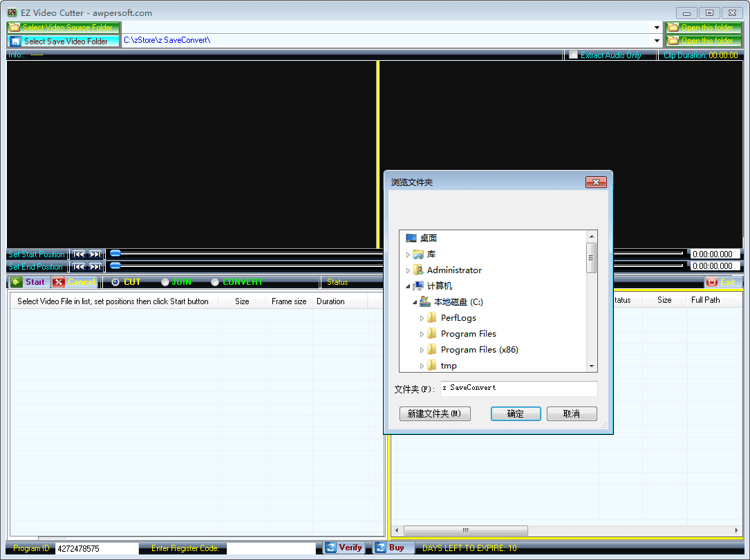
Task: Click the Select Video Source Folder icon
Action: click(15, 27)
